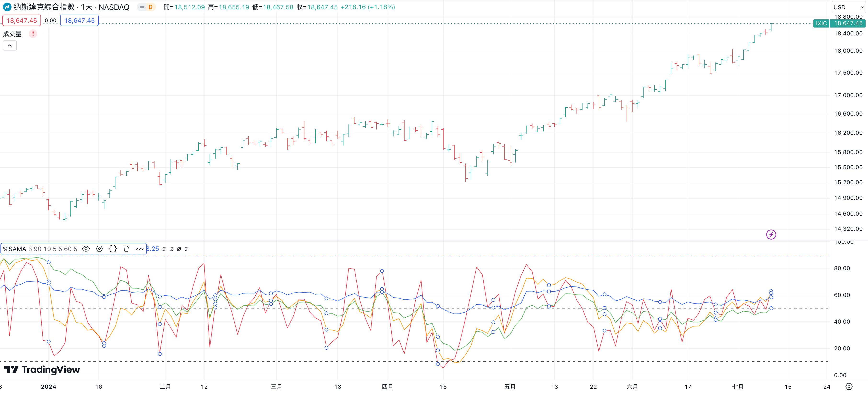The image size is (868, 393).
Task: Open chart settings gear at bottom right
Action: tap(849, 386)
